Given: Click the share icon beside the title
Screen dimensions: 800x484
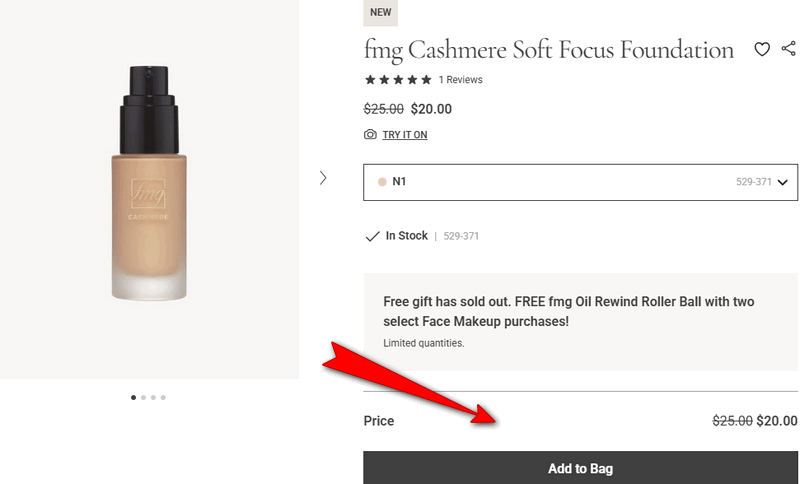Looking at the screenshot, I should click(x=789, y=48).
